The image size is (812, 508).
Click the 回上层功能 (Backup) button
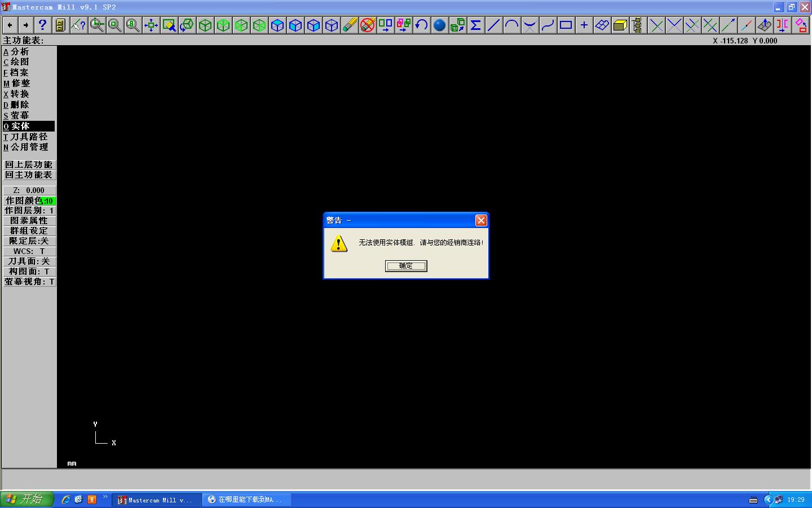coord(29,164)
